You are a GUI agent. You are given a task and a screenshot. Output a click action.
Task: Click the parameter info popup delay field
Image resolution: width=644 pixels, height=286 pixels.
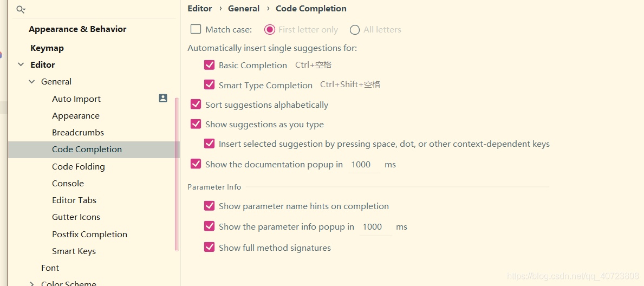click(x=376, y=227)
